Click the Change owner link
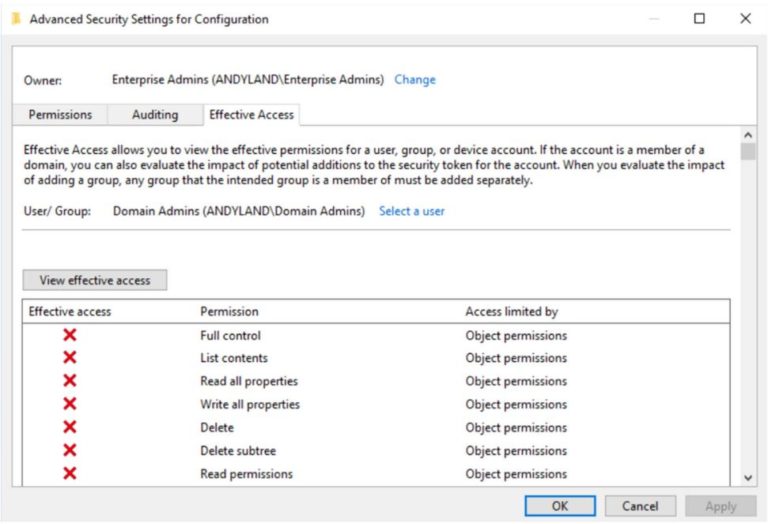768x524 pixels. pyautogui.click(x=415, y=80)
